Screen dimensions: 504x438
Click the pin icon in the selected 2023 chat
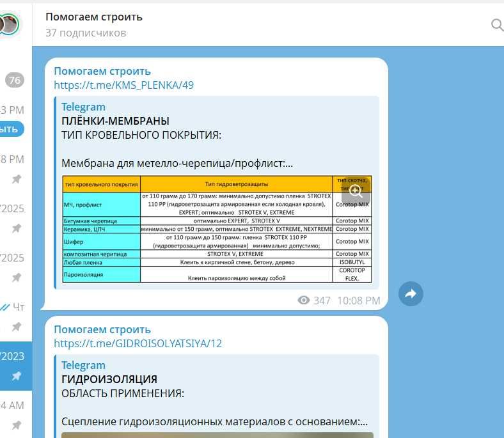[17, 376]
